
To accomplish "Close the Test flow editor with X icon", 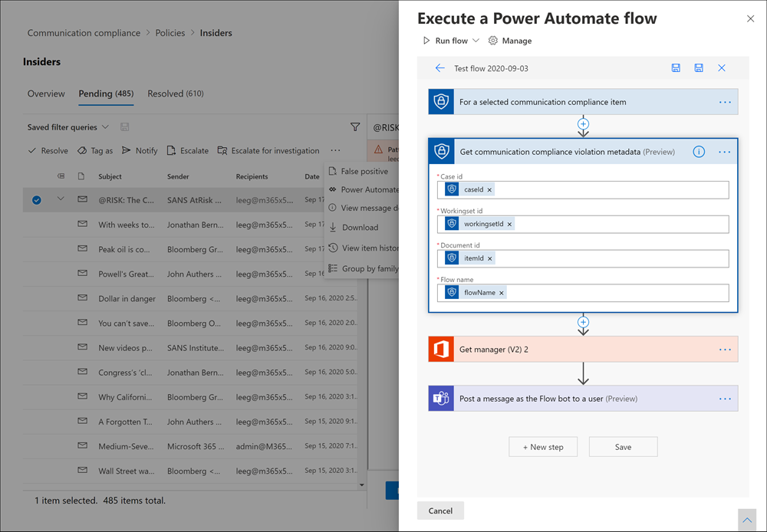I will pyautogui.click(x=721, y=68).
